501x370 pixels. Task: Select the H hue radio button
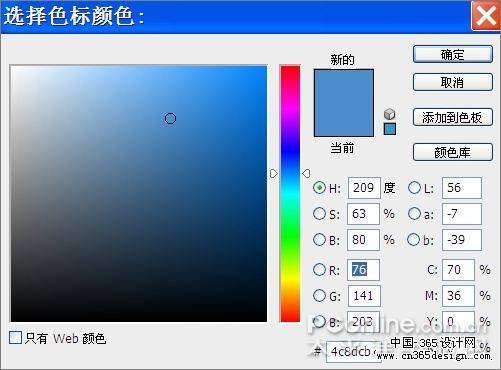coord(319,188)
